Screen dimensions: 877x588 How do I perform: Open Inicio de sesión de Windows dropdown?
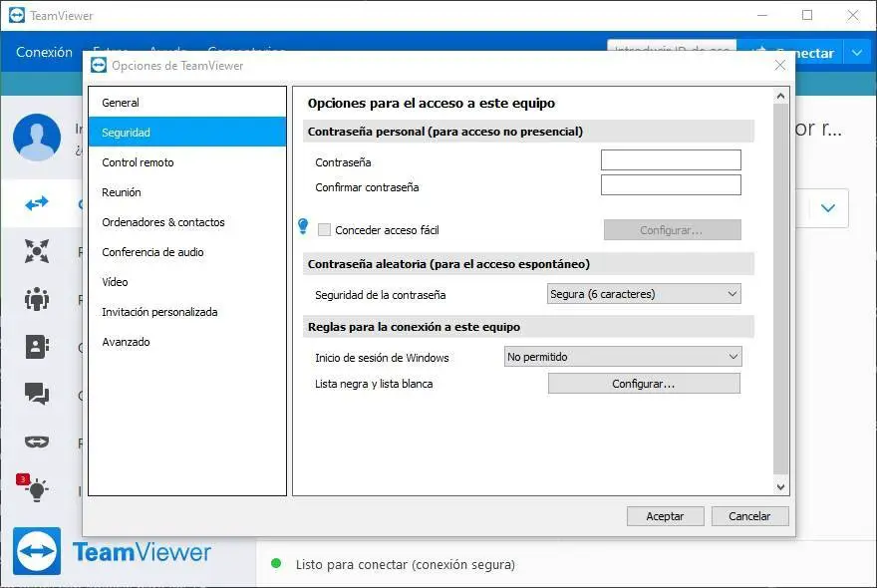pos(623,357)
